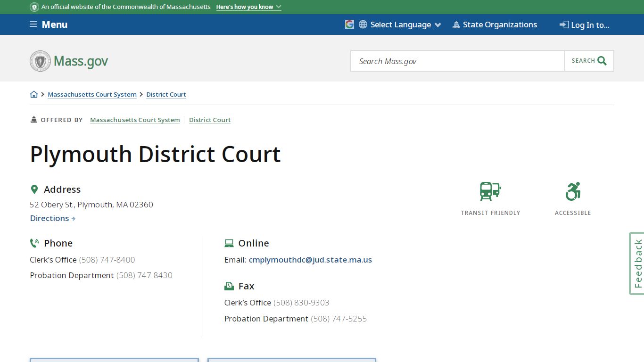Open the Directions link
Viewport: 644px width, 362px height.
[53, 218]
